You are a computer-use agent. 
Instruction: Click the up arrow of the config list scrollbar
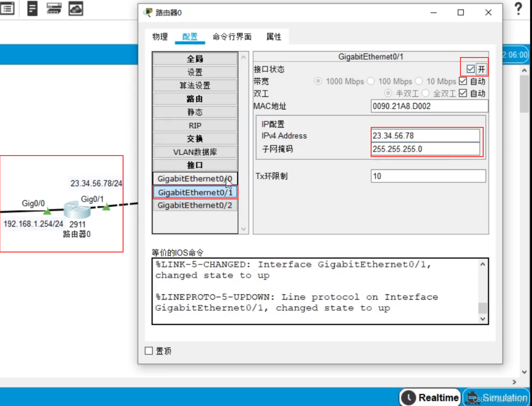243,57
